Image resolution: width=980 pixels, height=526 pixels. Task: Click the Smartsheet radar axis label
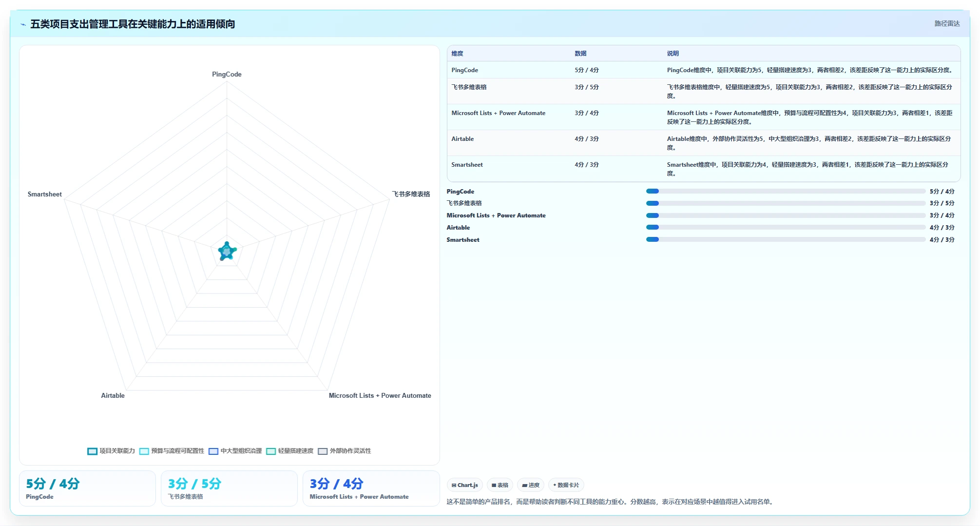[45, 194]
